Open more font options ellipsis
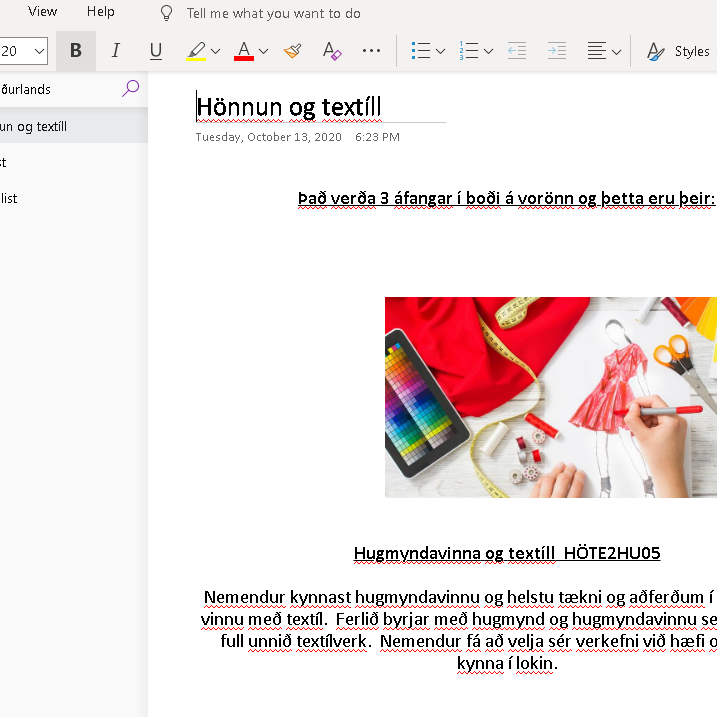This screenshot has height=717, width=717. (x=371, y=51)
